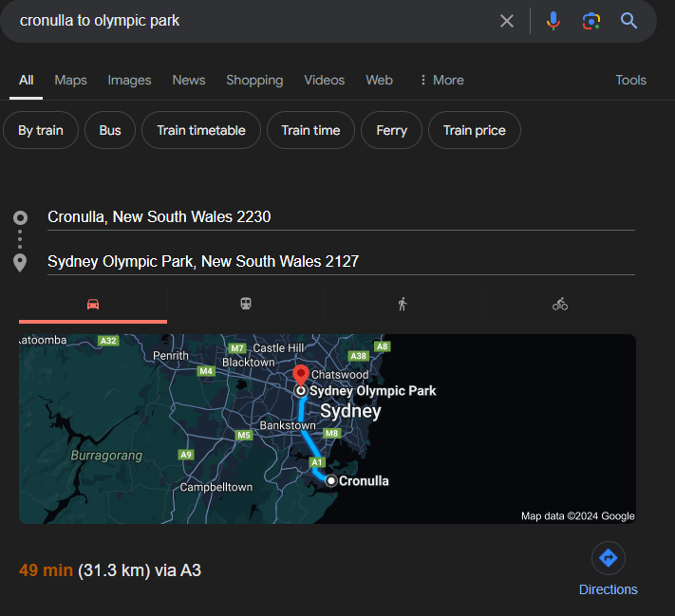Click the A32 road badge on the map
Viewport: 675px width, 616px height.
[108, 341]
